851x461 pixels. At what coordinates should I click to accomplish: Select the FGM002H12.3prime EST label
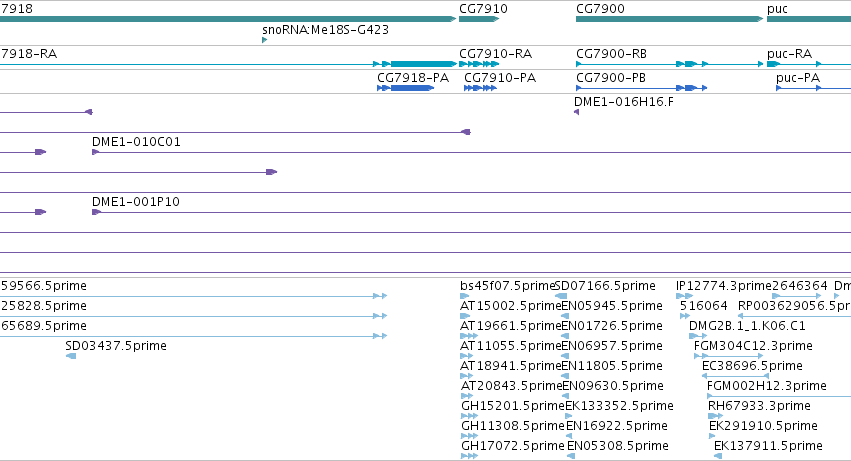(x=766, y=386)
